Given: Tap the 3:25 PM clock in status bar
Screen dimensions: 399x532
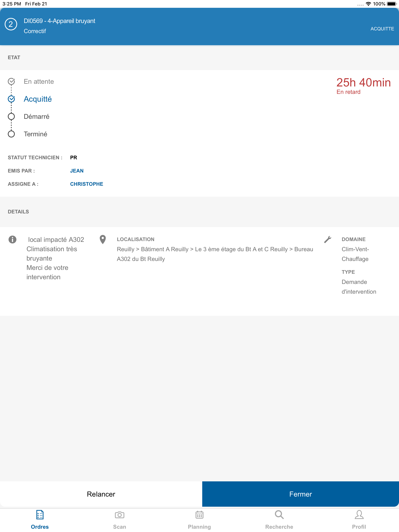Looking at the screenshot, I should coord(12,4).
